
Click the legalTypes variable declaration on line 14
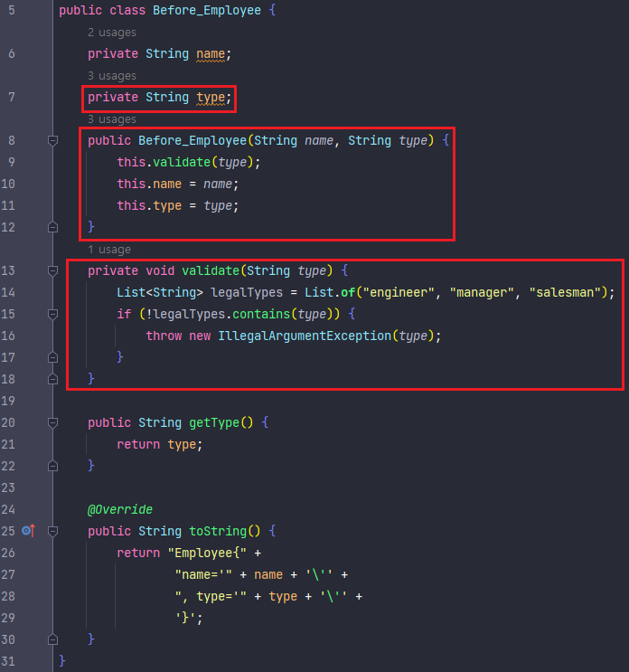247,293
